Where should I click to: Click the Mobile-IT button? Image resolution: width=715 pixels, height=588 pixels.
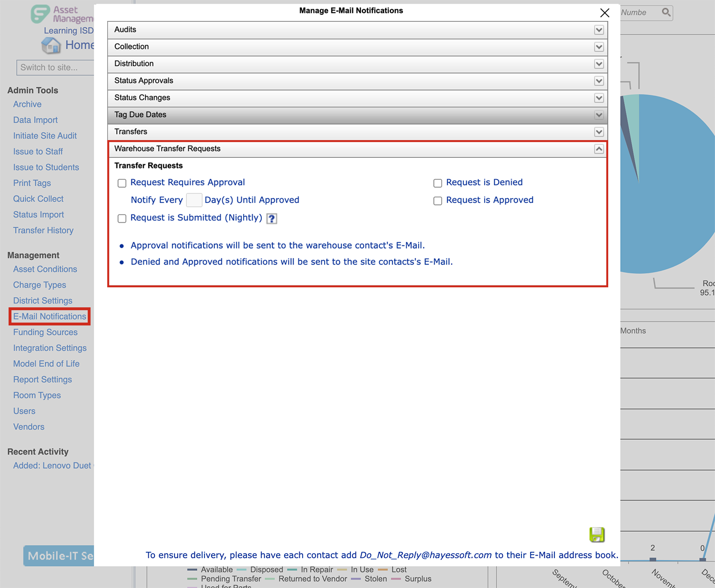point(59,556)
